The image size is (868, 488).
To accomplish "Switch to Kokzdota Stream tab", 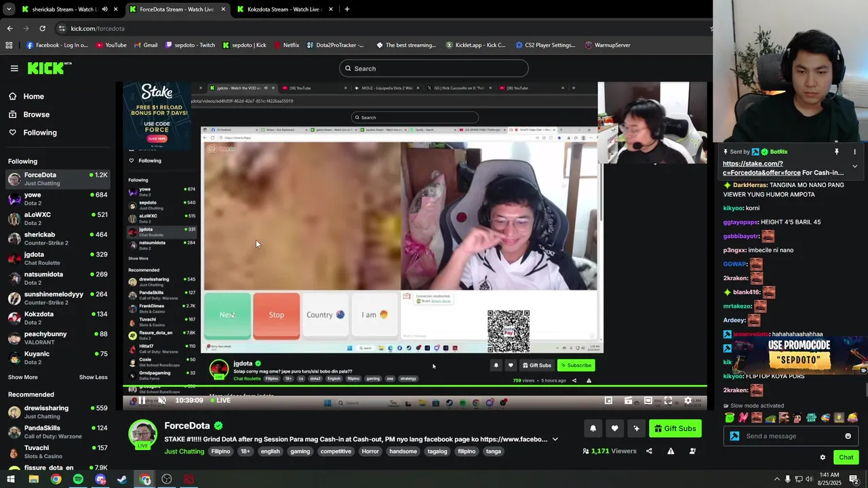I will pos(283,9).
